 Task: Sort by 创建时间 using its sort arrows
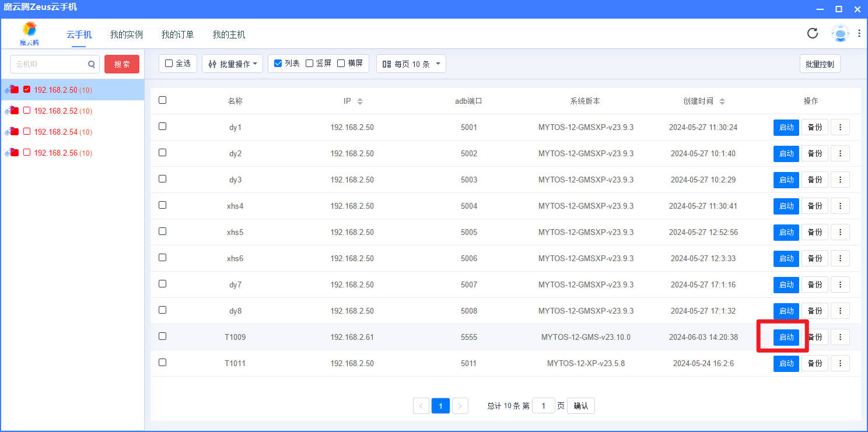722,101
